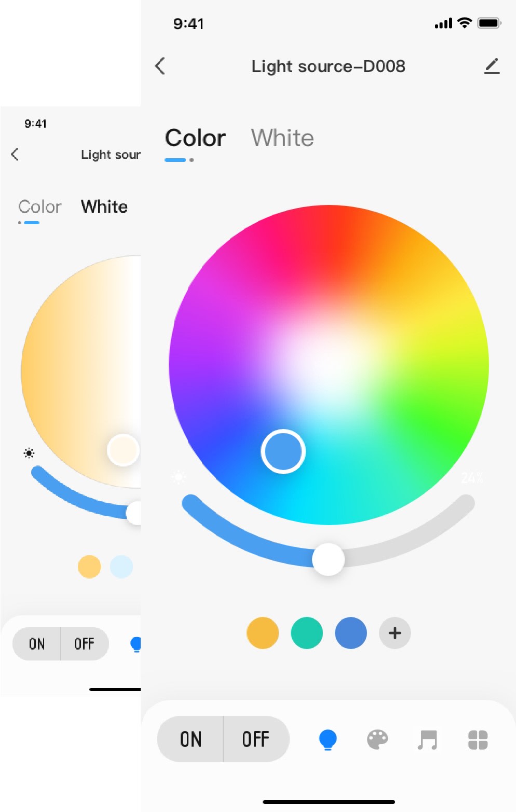The image size is (516, 812).
Task: Switch to the White tab on main screen
Action: pyautogui.click(x=282, y=138)
